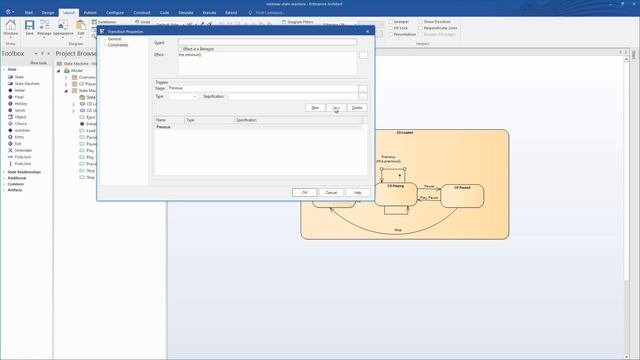This screenshot has height=360, width=640.
Task: Open the Manage ribbon menu
Action: (x=44, y=28)
